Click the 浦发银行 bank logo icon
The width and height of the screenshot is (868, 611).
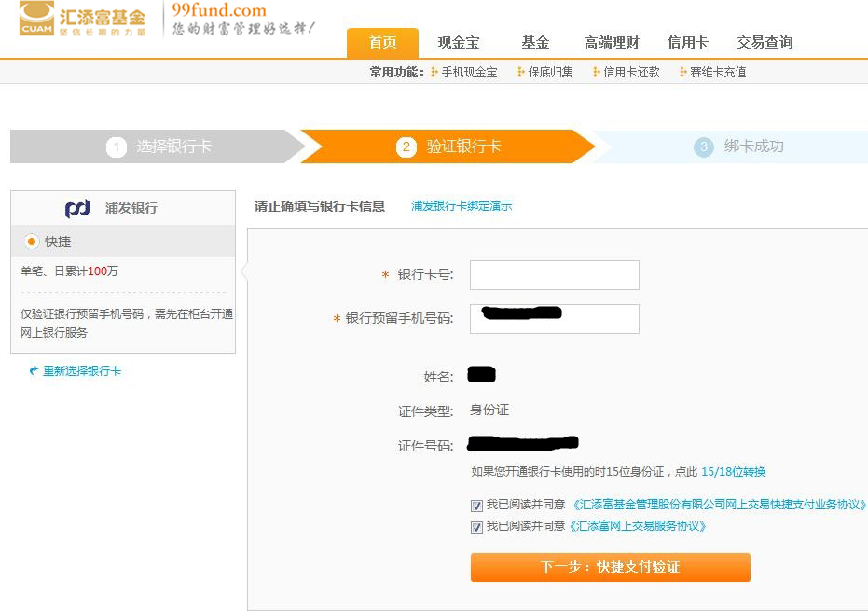coord(77,208)
